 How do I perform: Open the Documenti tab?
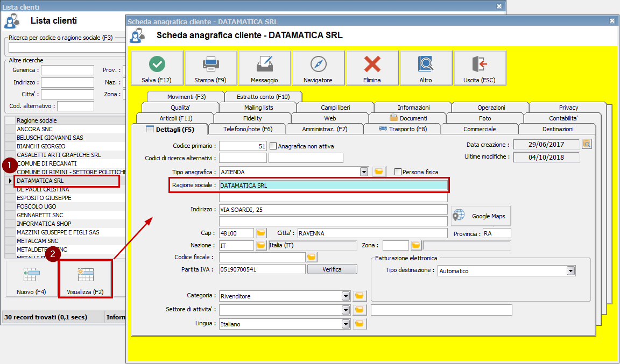point(407,118)
